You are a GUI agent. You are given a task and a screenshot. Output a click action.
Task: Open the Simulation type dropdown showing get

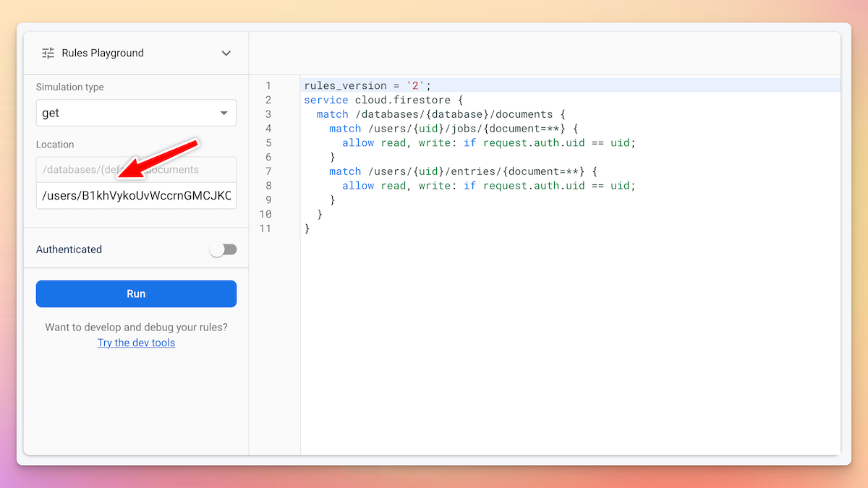point(136,114)
